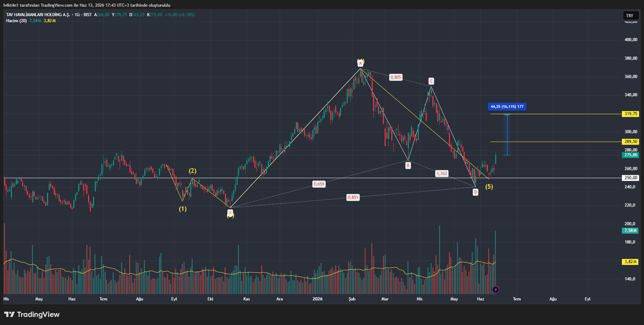Click the purple lightning flash icon
644x325 pixels.
click(495, 289)
